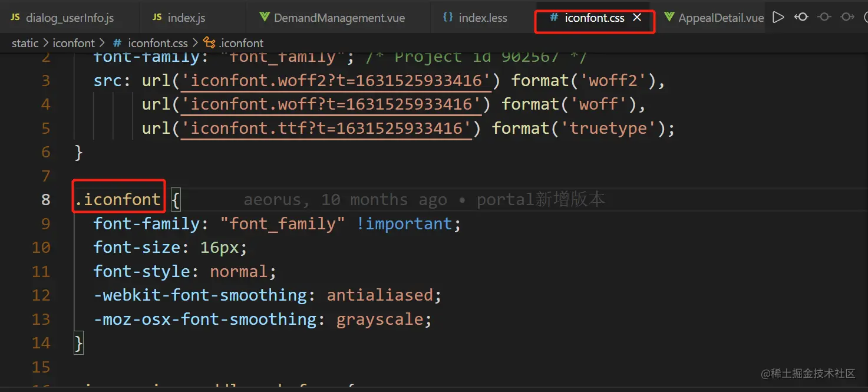Screen dimensions: 868x392
Task: Click "format('truetype')" on line 5
Action: (578, 129)
